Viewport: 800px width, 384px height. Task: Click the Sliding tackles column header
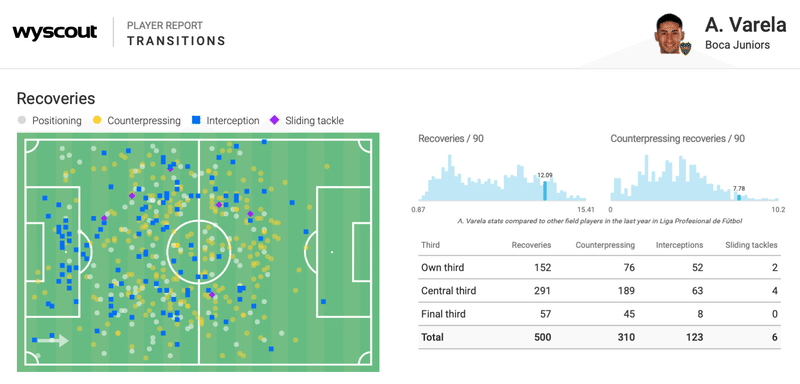(752, 245)
